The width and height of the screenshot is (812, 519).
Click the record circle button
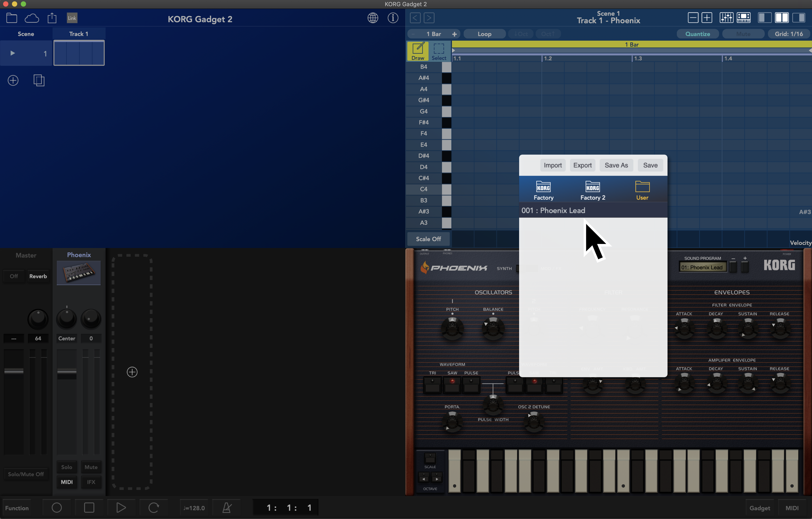57,508
